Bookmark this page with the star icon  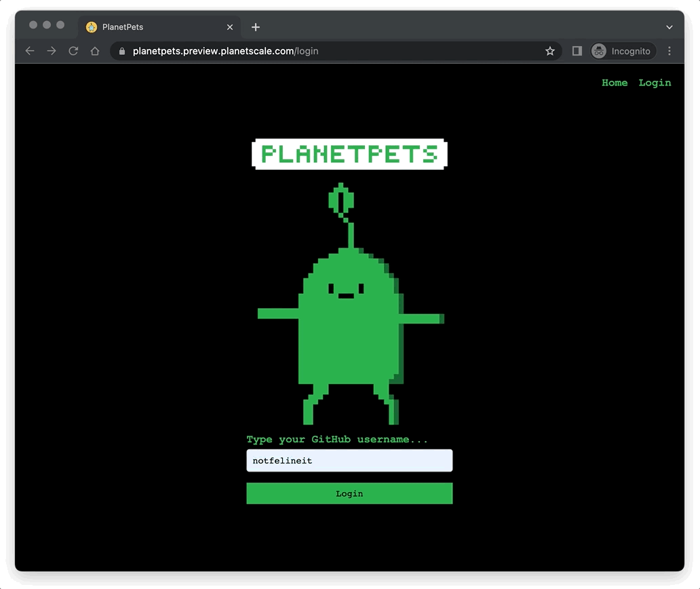550,51
